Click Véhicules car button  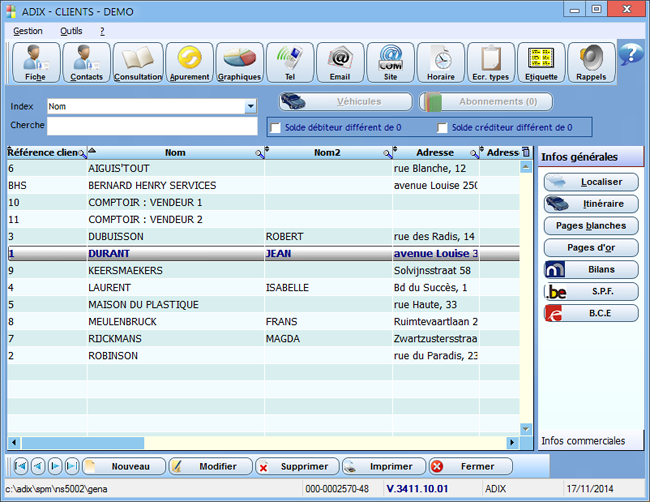[346, 102]
